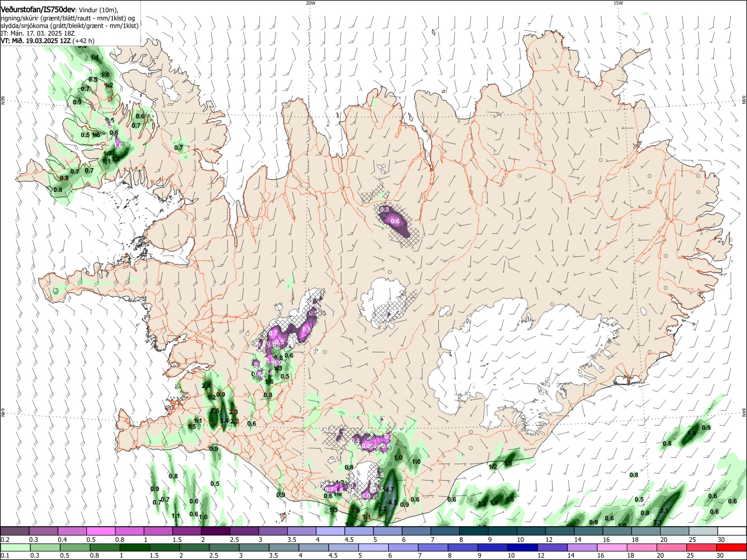Click the 15W longitude label on the top edge

[618, 3]
